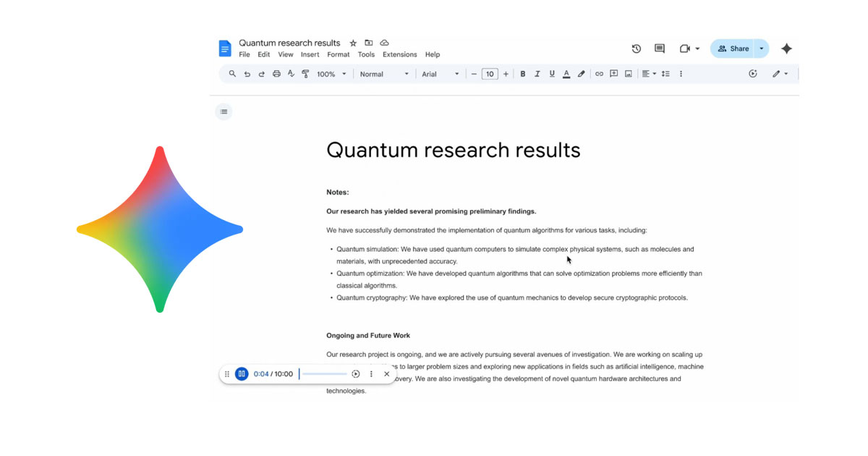
Task: Toggle underline formatting
Action: (552, 74)
